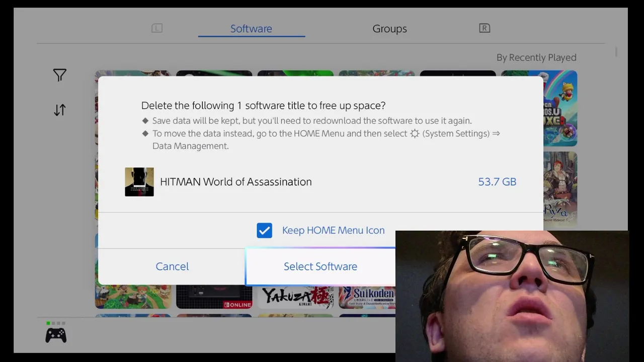Open the Yakuza Kiwami game tile
The height and width of the screenshot is (362, 644).
coord(295,297)
